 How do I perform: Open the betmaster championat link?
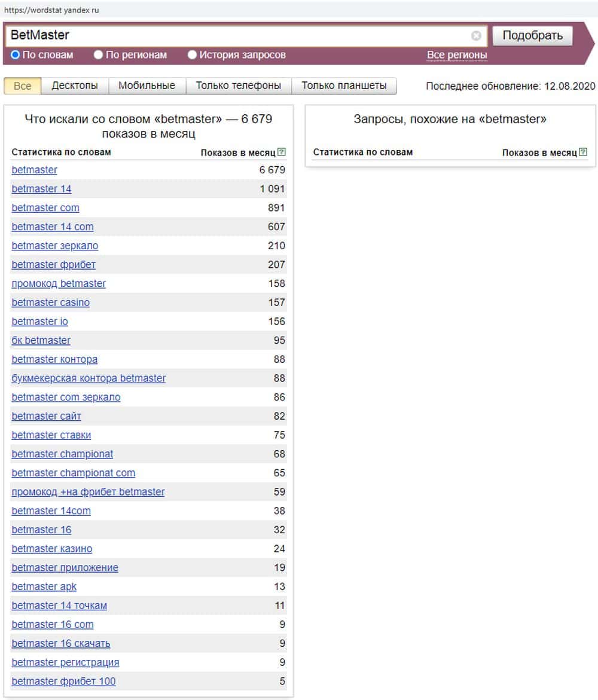pyautogui.click(x=62, y=454)
